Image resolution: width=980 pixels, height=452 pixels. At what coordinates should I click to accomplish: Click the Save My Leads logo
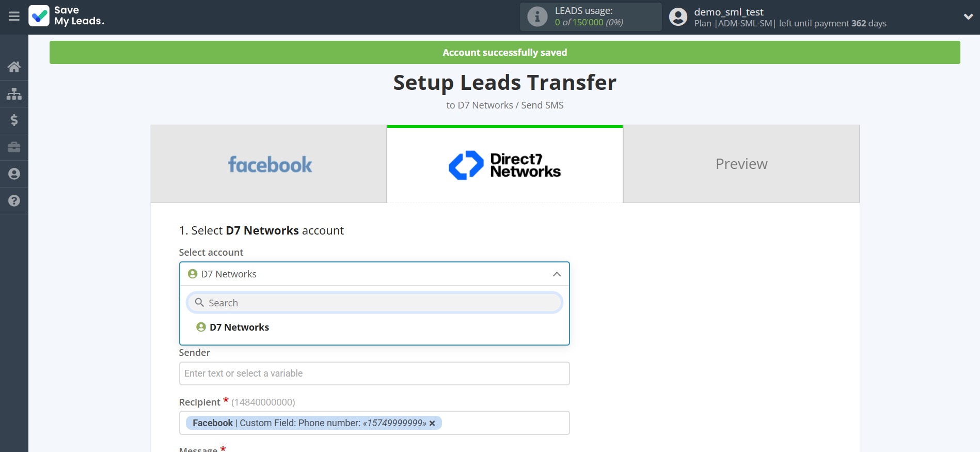[67, 16]
